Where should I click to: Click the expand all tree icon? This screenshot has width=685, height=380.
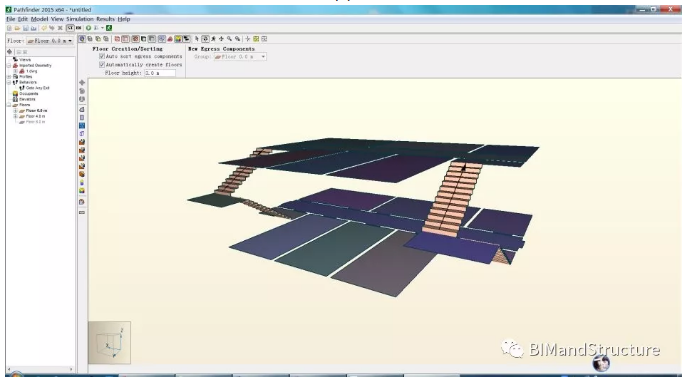(18, 52)
